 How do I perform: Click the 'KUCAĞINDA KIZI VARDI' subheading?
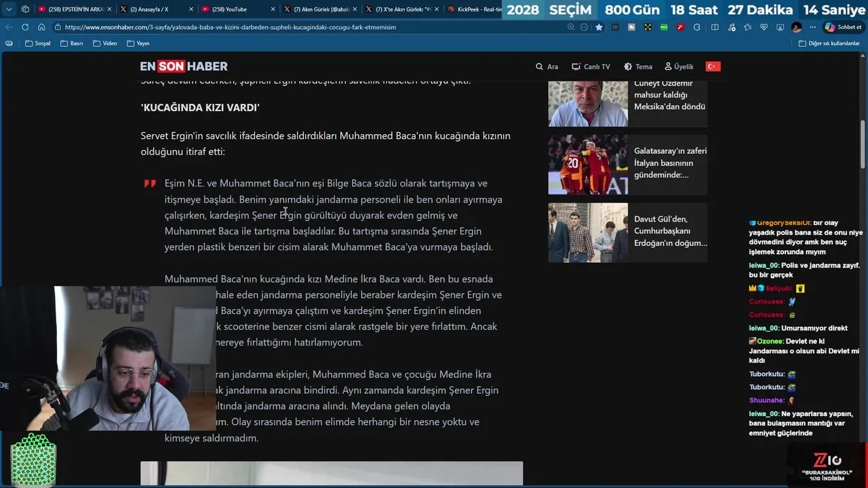coord(200,108)
